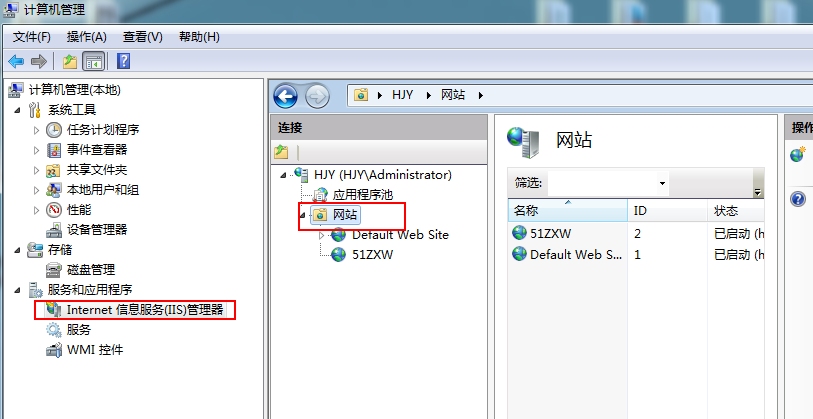This screenshot has width=813, height=419.
Task: Sort by the 名称 column header
Action: click(x=568, y=211)
